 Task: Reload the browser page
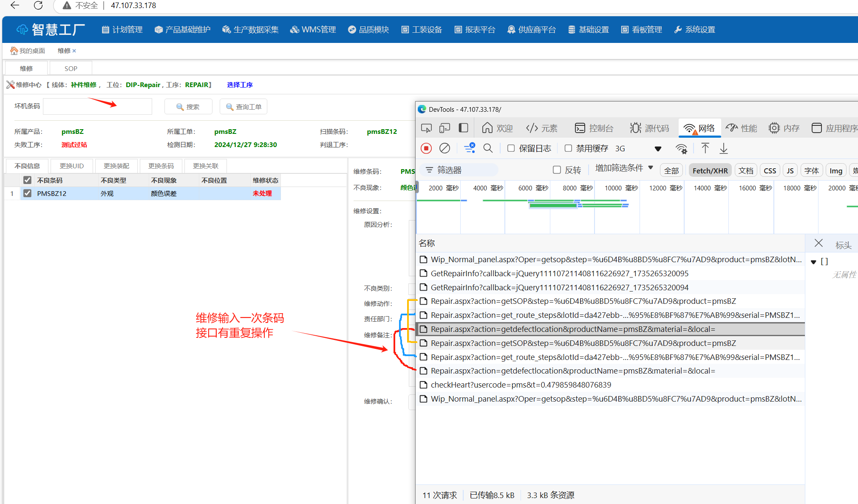point(38,6)
